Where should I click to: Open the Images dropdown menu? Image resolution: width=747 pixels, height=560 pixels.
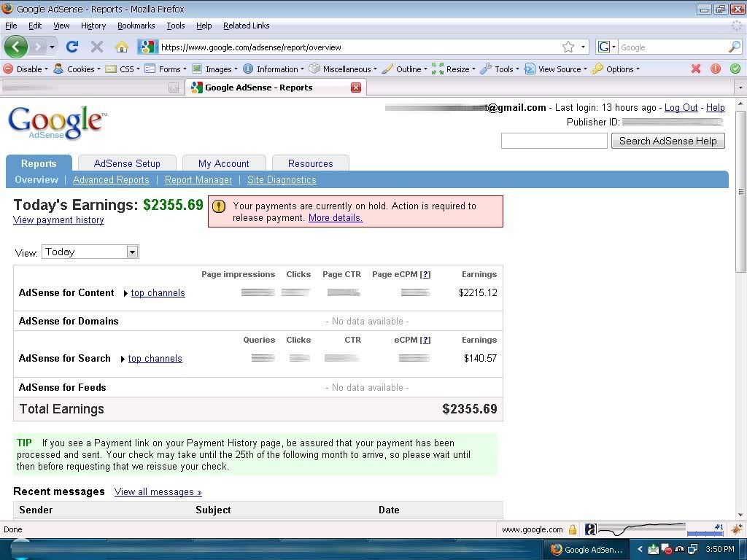(214, 69)
